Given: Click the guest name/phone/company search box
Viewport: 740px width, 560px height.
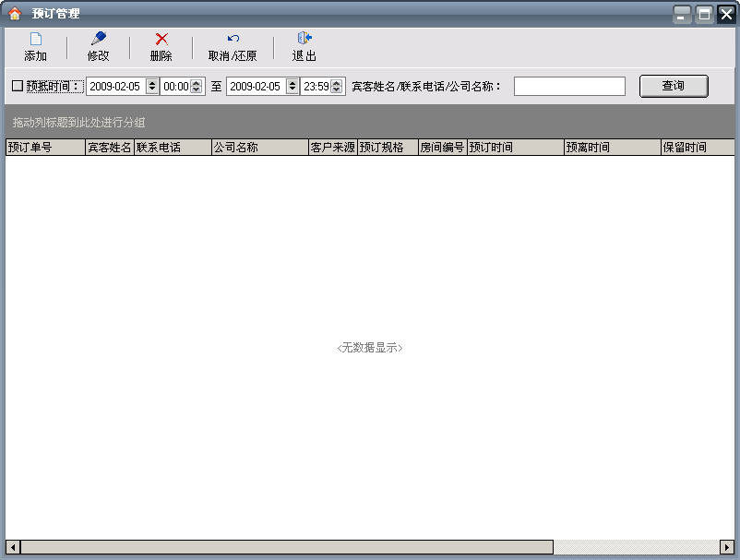Looking at the screenshot, I should click(x=569, y=87).
